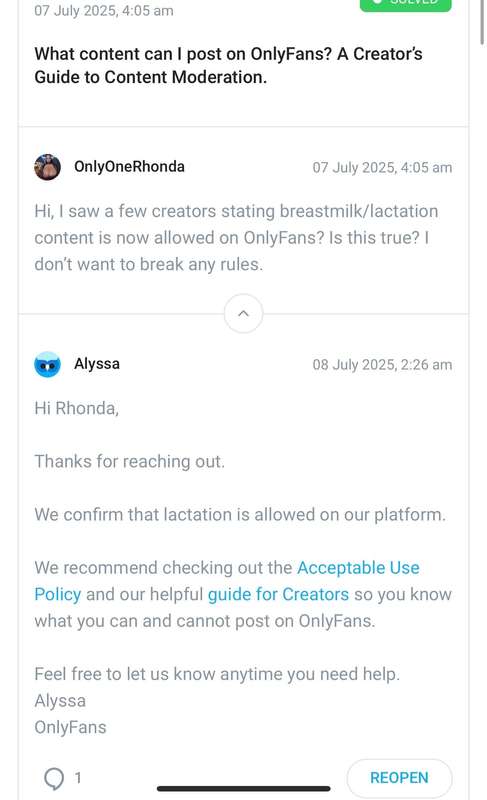Tap Rhonda's breastmilk question message text
Image resolution: width=487 pixels, height=800 pixels.
[x=236, y=238]
